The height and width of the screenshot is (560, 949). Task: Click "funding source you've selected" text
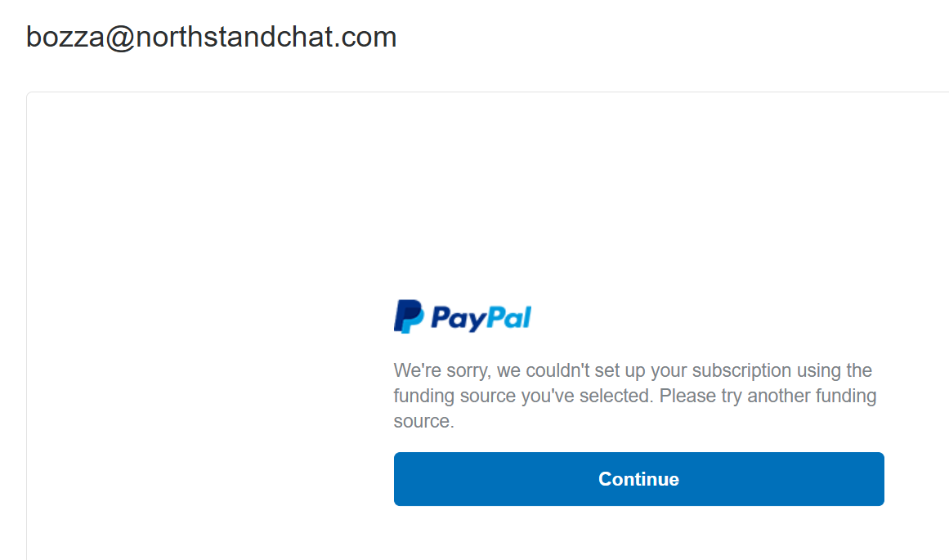point(523,396)
